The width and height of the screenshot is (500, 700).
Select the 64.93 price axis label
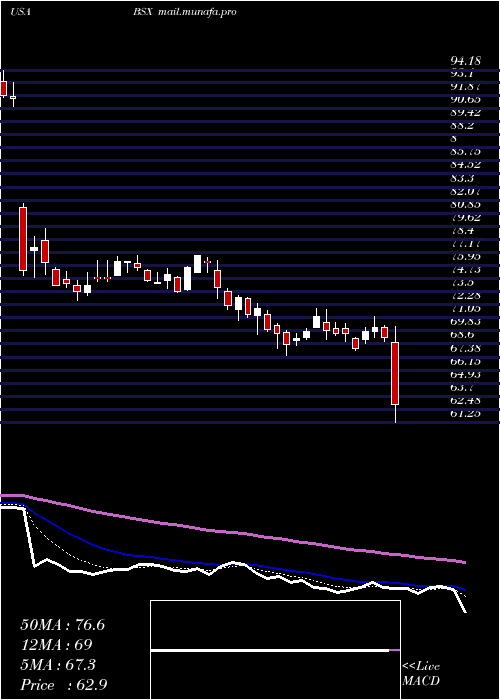point(465,374)
